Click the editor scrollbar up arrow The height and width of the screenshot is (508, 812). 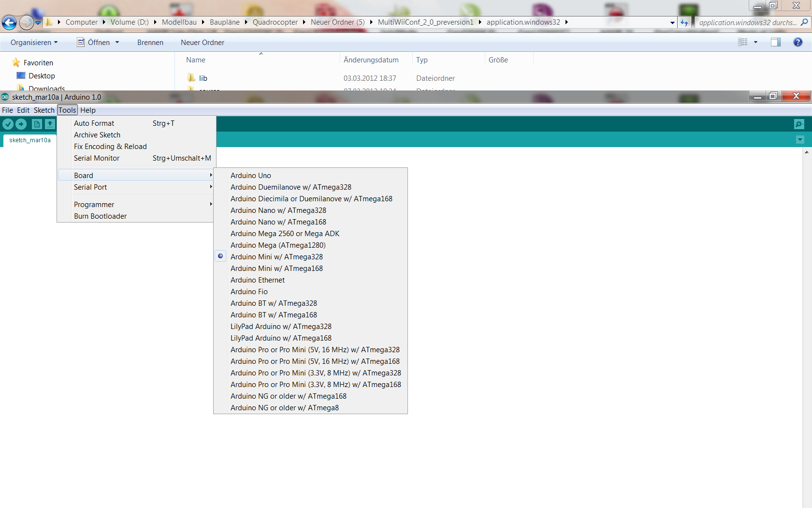pyautogui.click(x=807, y=152)
